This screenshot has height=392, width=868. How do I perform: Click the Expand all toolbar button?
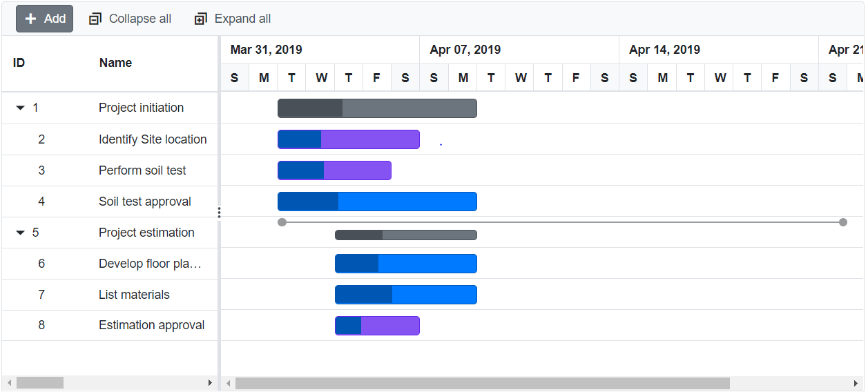tap(233, 19)
